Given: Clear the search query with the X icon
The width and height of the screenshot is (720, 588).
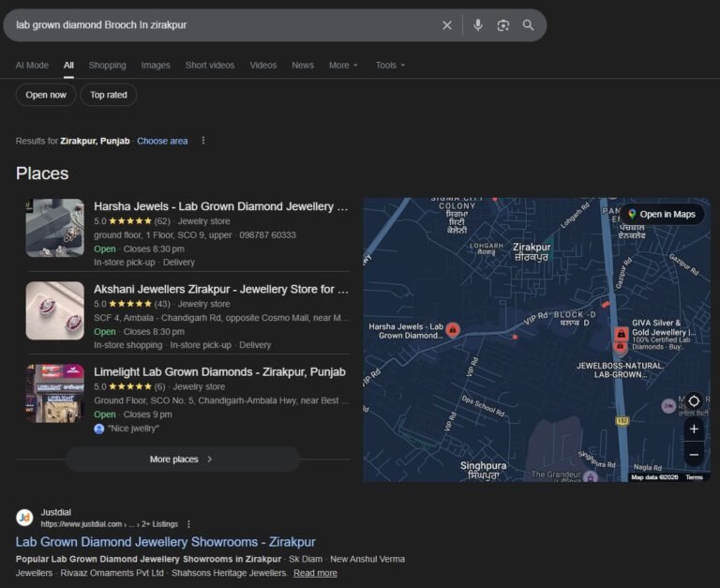Looking at the screenshot, I should [447, 25].
